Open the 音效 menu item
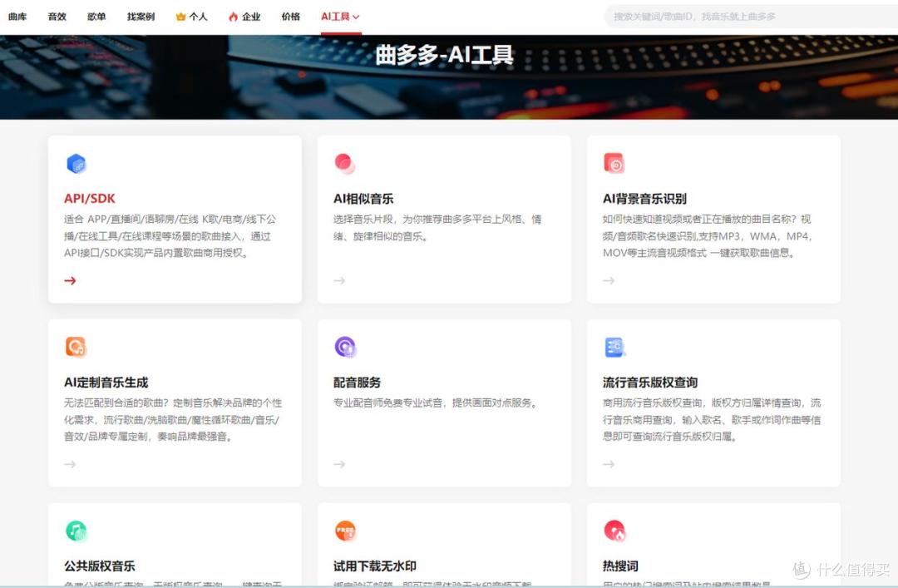The height and width of the screenshot is (588, 898). (x=57, y=17)
